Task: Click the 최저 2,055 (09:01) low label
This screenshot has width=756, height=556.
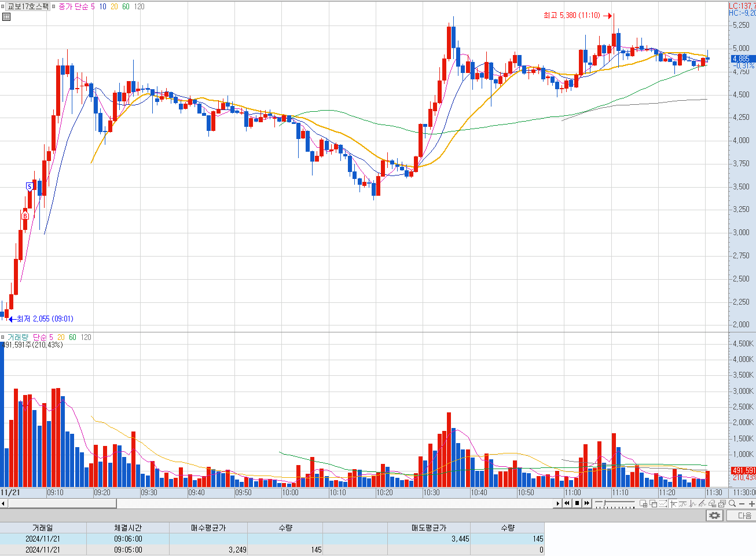Action: coord(45,319)
